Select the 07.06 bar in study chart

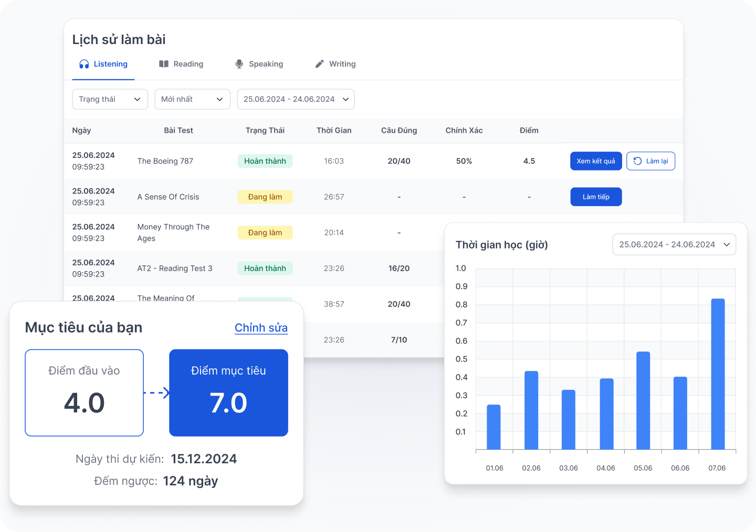pos(718,374)
